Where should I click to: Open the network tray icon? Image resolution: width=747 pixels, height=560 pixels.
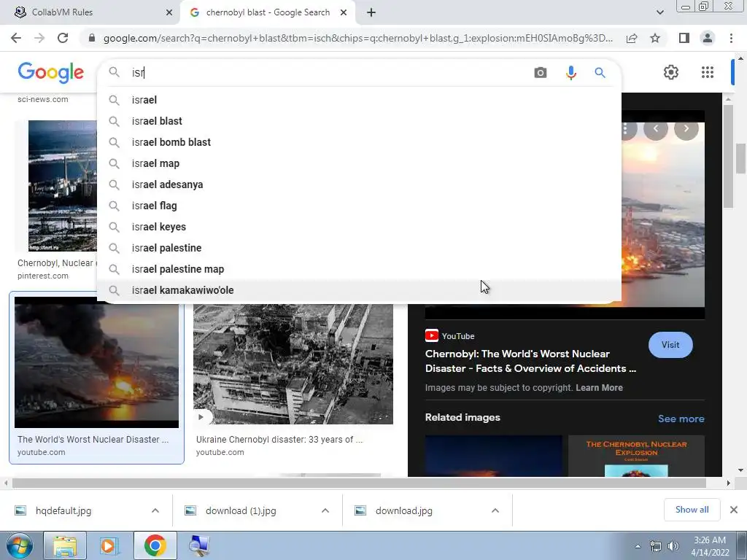[x=656, y=546]
